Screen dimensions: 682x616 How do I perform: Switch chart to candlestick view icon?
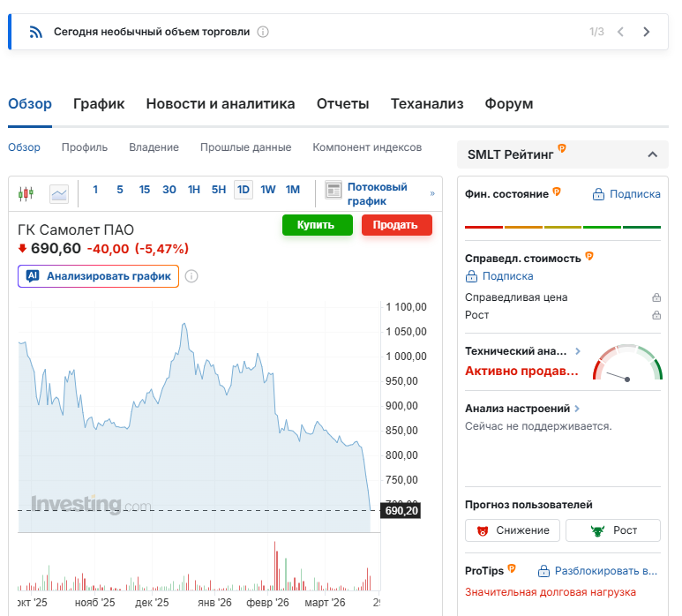click(26, 193)
